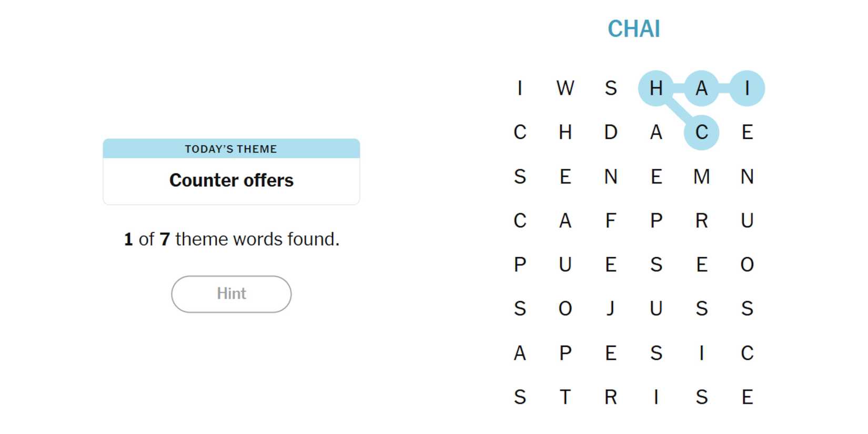Click the Today's Theme header bar
The height and width of the screenshot is (434, 868).
[x=231, y=149]
